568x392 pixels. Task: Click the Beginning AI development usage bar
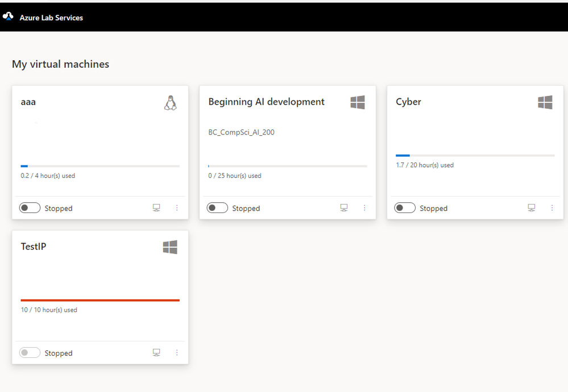coord(288,166)
